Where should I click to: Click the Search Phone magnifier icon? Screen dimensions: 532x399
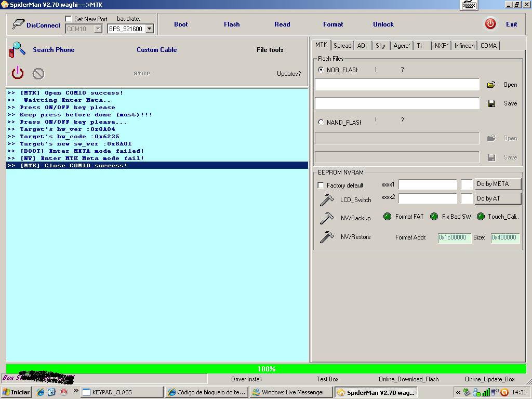17,49
